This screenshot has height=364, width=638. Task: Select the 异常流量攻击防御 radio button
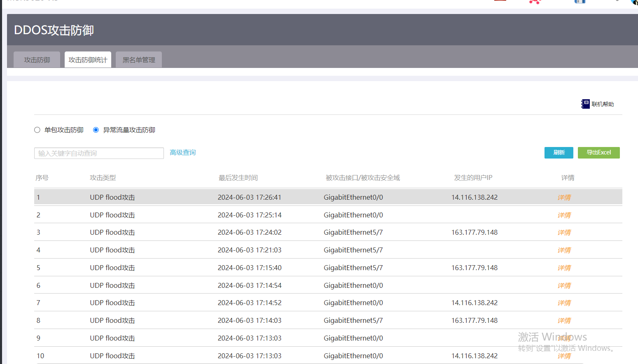(96, 130)
